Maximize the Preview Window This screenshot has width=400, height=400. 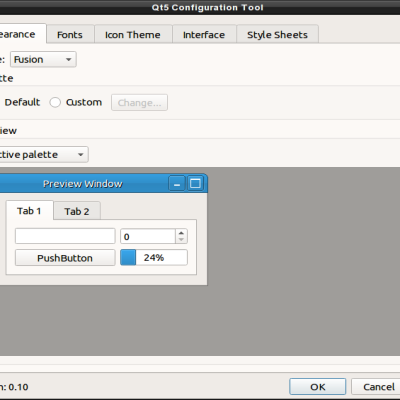pyautogui.click(x=195, y=184)
